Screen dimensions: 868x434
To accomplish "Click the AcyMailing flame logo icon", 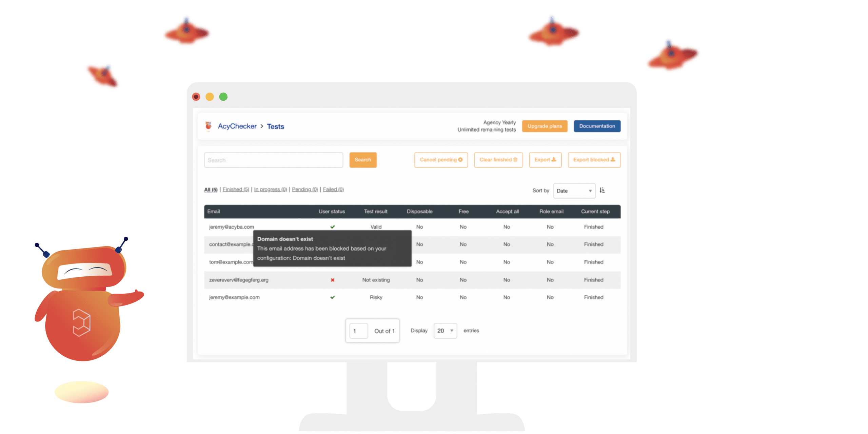I will (x=208, y=126).
